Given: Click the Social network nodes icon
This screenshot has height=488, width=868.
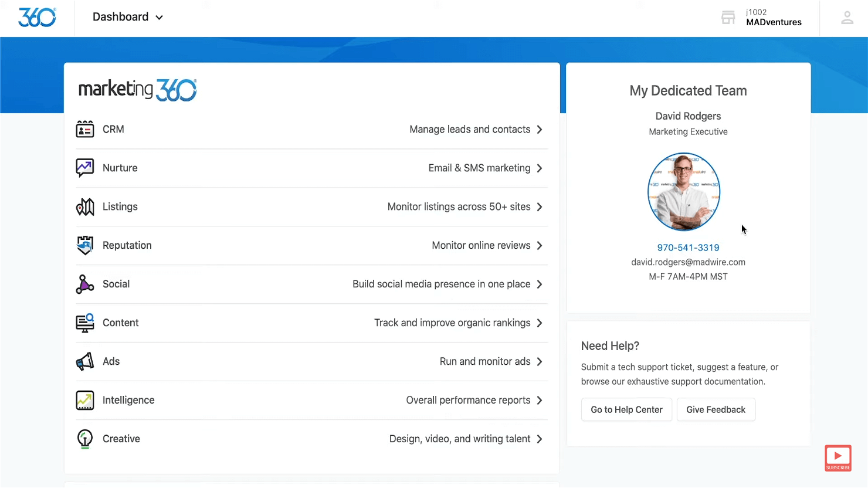Looking at the screenshot, I should (x=85, y=284).
